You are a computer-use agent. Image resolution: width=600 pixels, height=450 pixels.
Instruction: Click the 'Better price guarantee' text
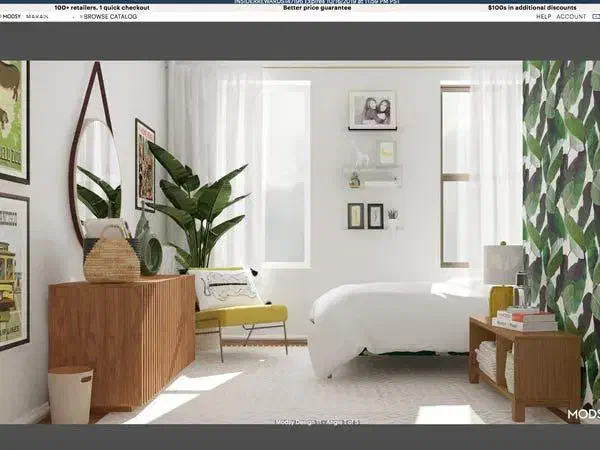317,8
